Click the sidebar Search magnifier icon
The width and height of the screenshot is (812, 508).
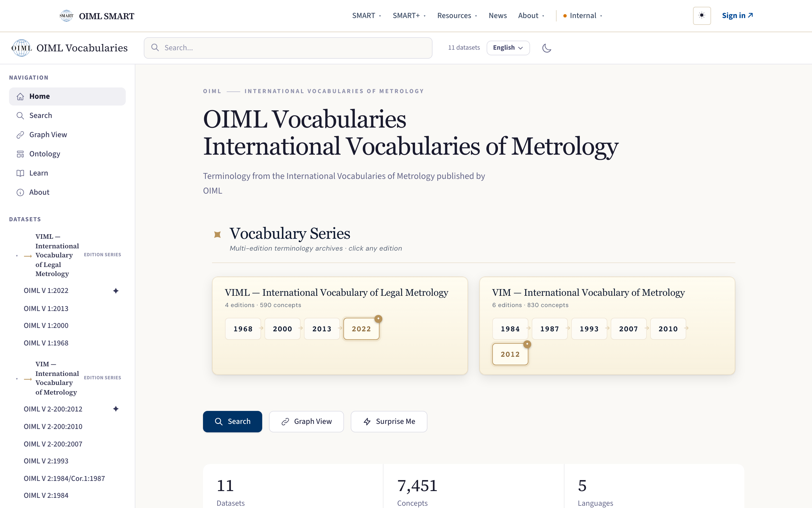pos(20,116)
